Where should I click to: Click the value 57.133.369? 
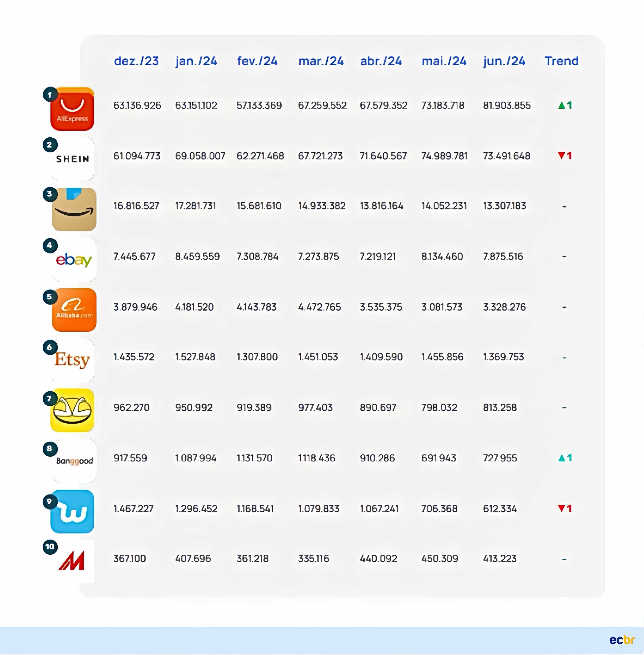(259, 106)
